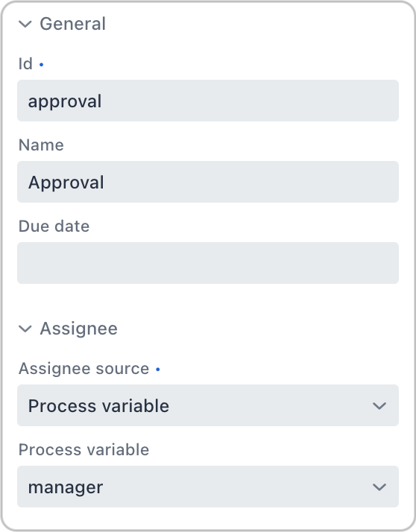Click the chevron in Assignee source dropdown
The image size is (416, 532).
[x=379, y=406]
